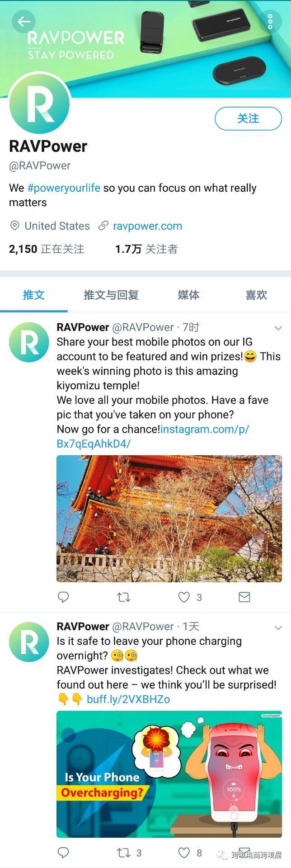
Task: Tap the 关注 follow button
Action: [248, 118]
